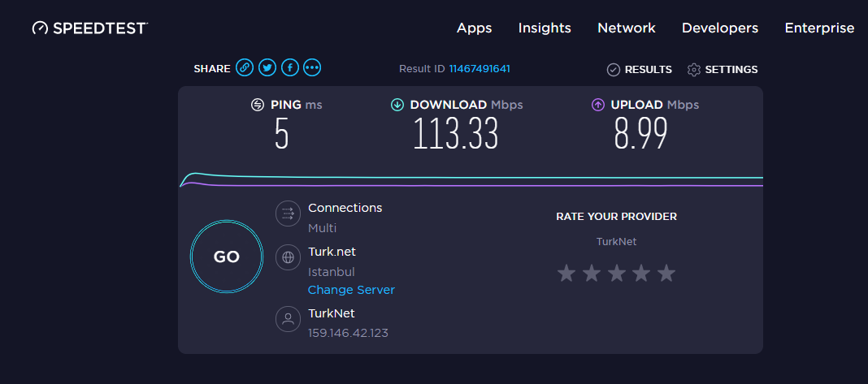The height and width of the screenshot is (384, 868).
Task: Copy the result link with the share link icon
Action: pos(245,68)
